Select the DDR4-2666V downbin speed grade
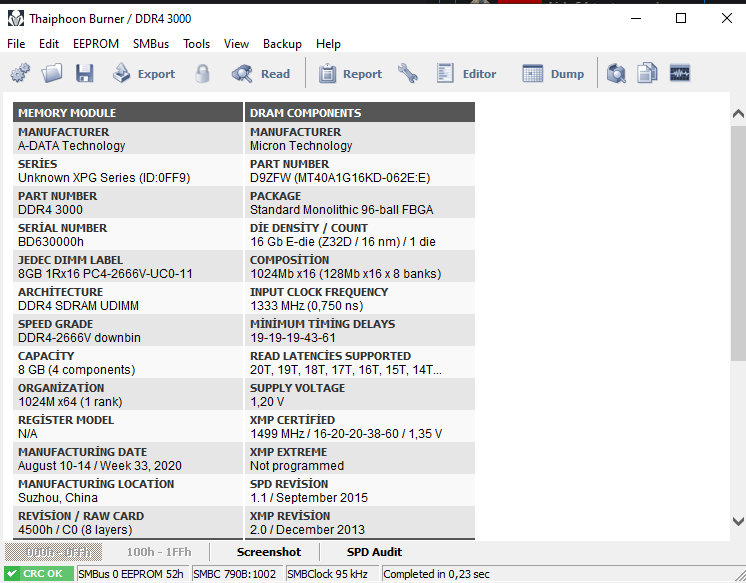Screen dimensions: 746x583 pos(79,337)
